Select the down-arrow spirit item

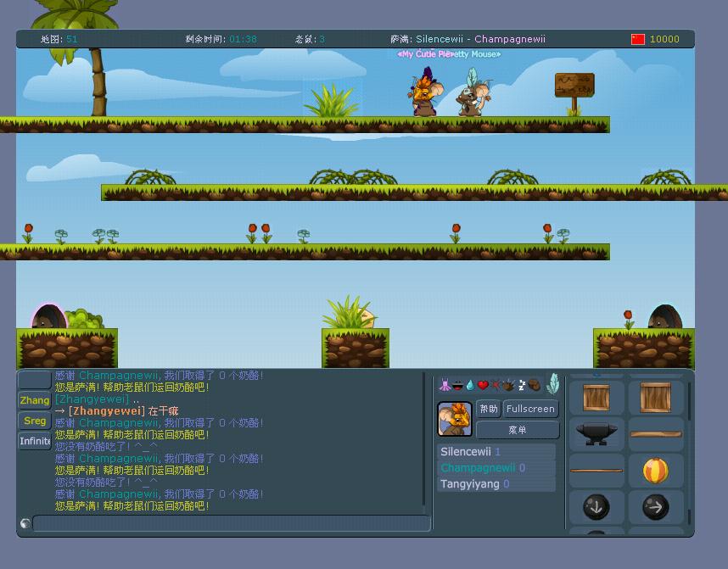click(596, 507)
